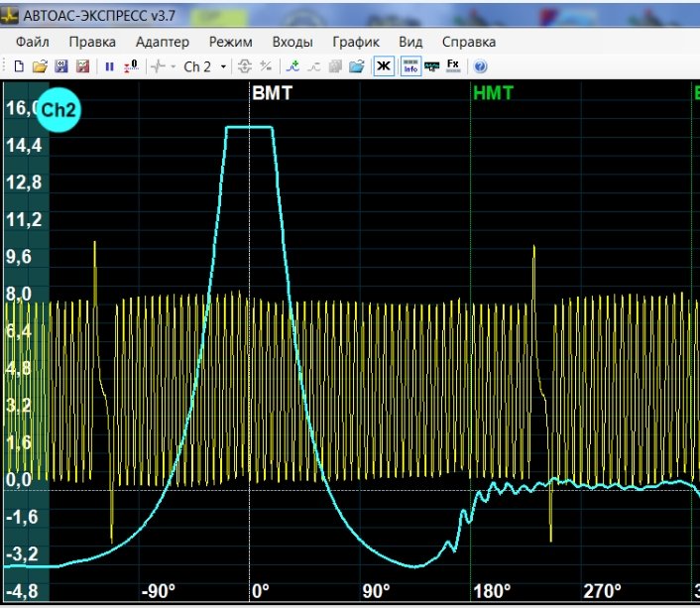
Task: Open a file using the folder icon
Action: tap(40, 66)
